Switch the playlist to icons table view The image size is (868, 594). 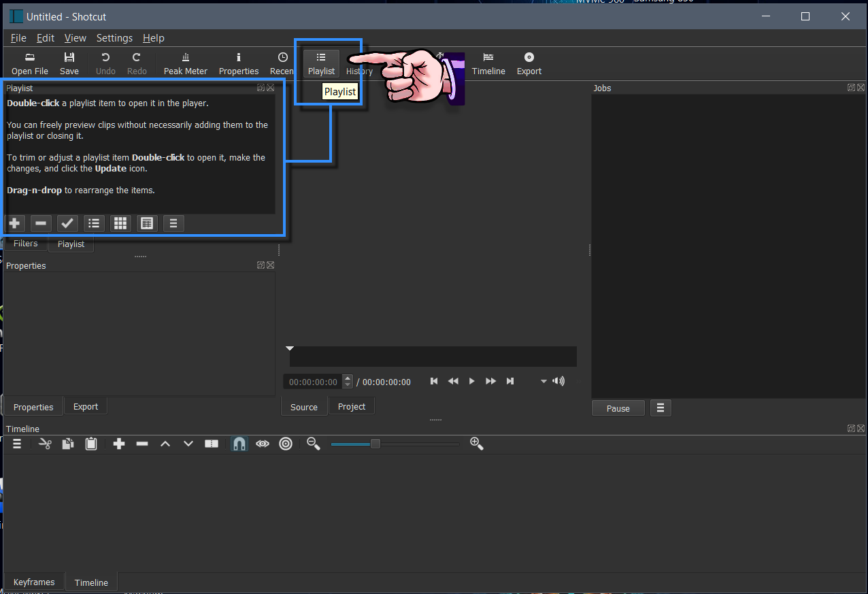[147, 223]
